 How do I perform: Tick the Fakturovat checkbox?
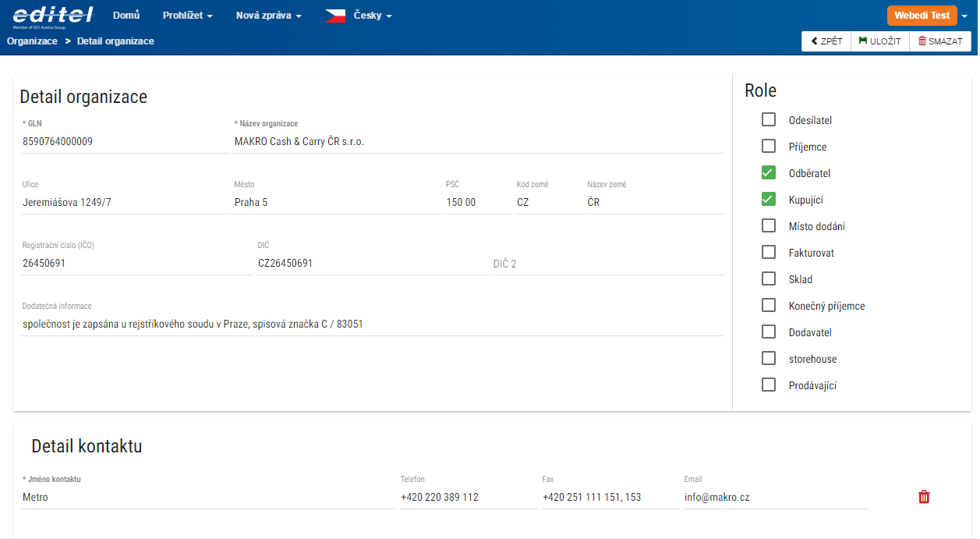click(x=769, y=252)
